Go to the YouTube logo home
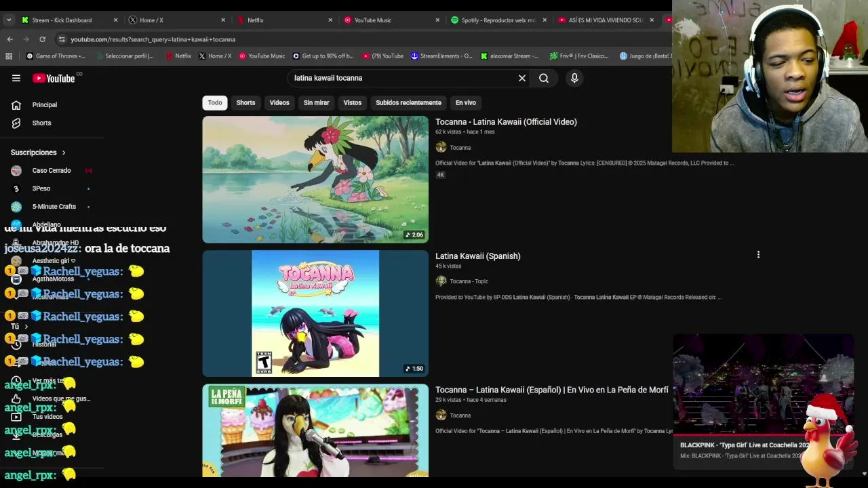Image resolution: width=868 pixels, height=488 pixels. point(54,78)
